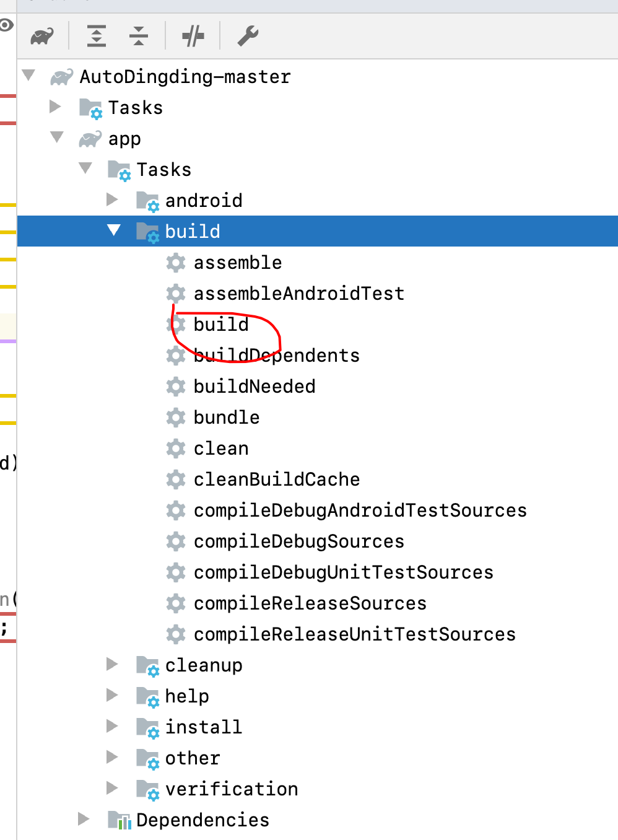618x840 pixels.
Task: Click the gear icon next to assembleAndroidTest
Action: pos(175,293)
